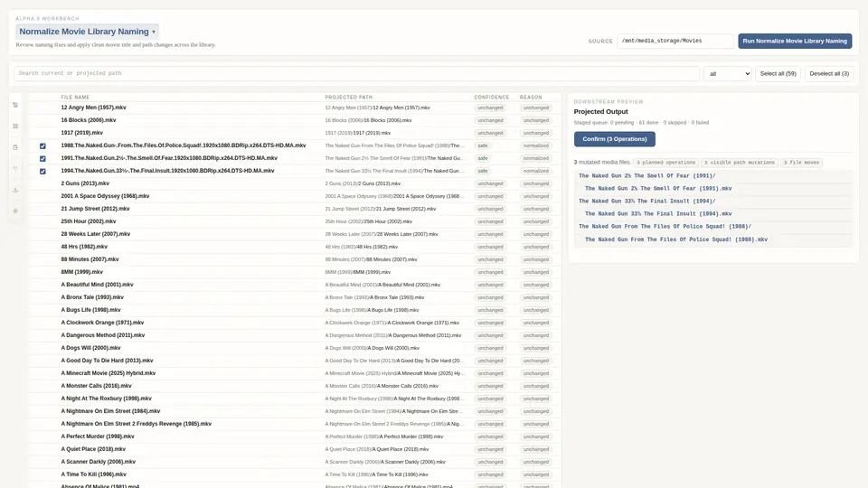
Task: Select A Good Day To Die Hard (2013).mkv
Action: point(107,361)
